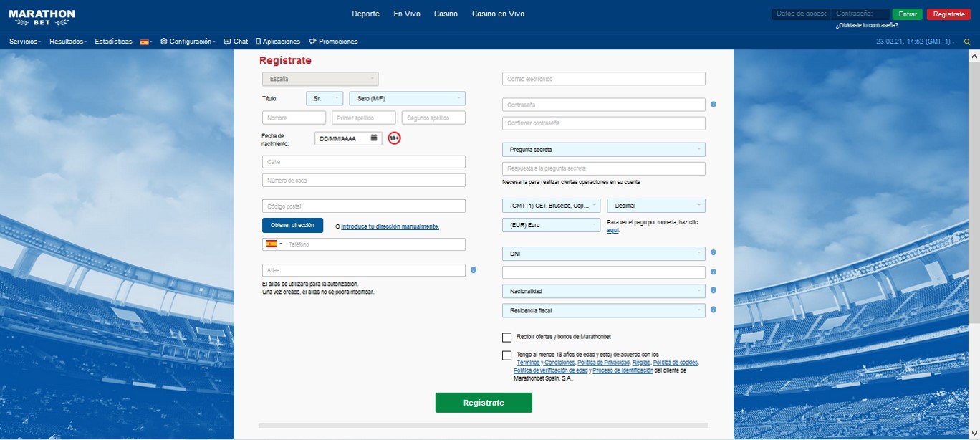Click the info icon beside the document number field
980x440 pixels.
point(714,272)
